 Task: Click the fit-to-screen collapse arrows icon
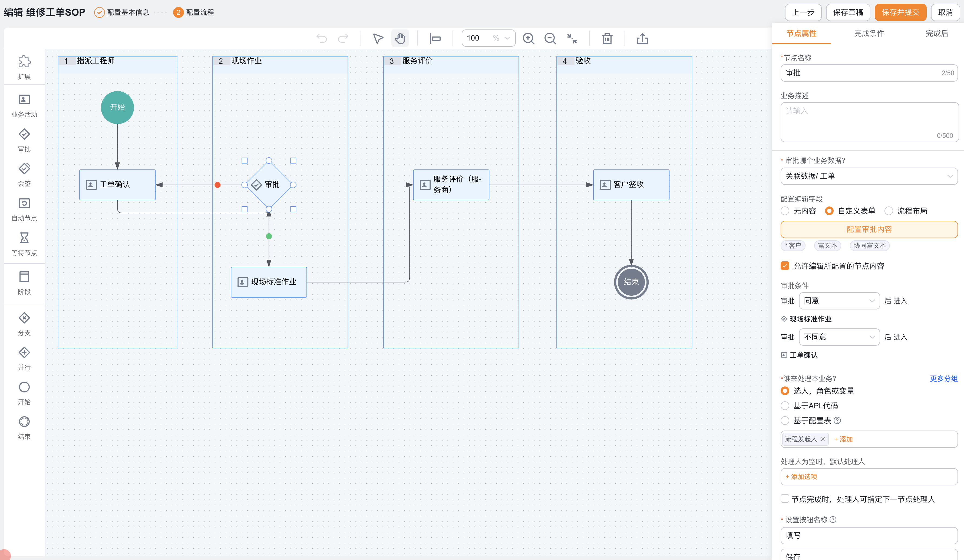click(x=572, y=38)
